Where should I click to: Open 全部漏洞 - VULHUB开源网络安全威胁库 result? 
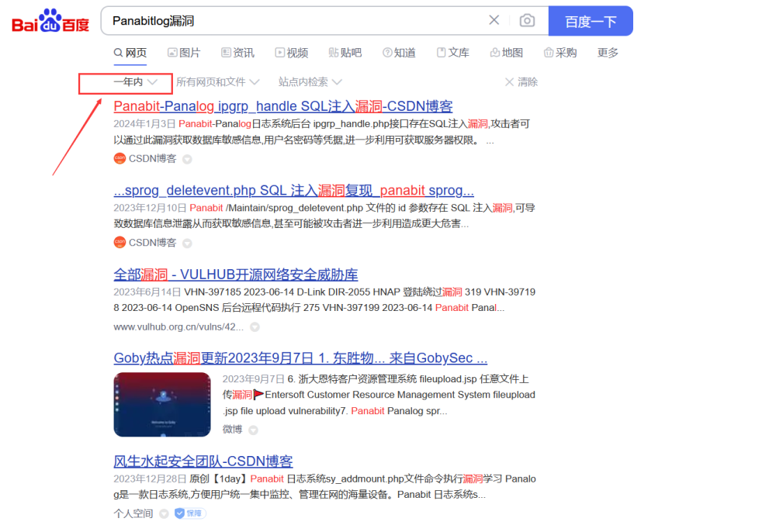236,275
